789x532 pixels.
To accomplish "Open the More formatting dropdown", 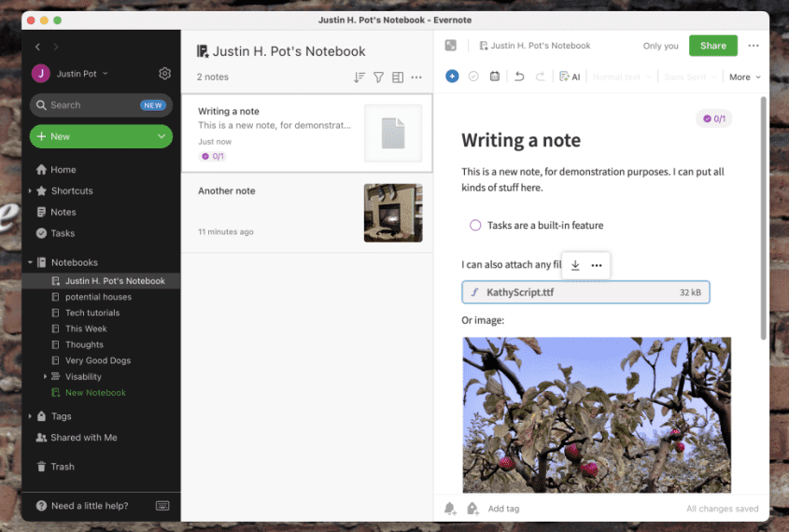I will 745,77.
